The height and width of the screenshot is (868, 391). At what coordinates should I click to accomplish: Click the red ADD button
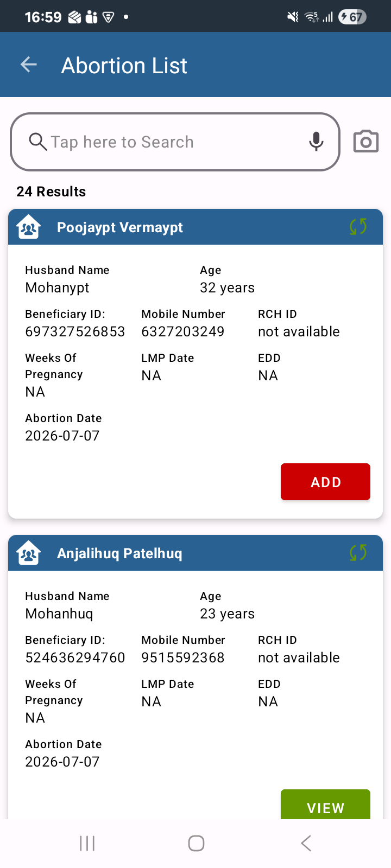tap(325, 482)
